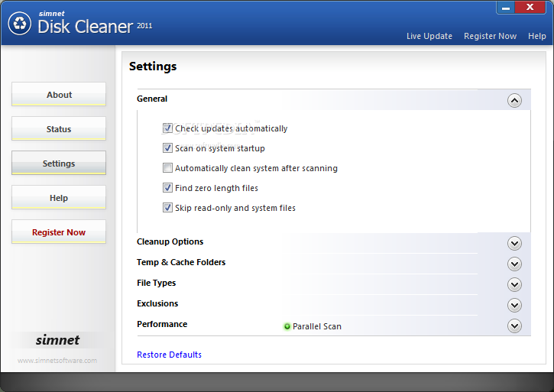Click the red Register Now sidebar button
The image size is (554, 392).
tap(59, 232)
